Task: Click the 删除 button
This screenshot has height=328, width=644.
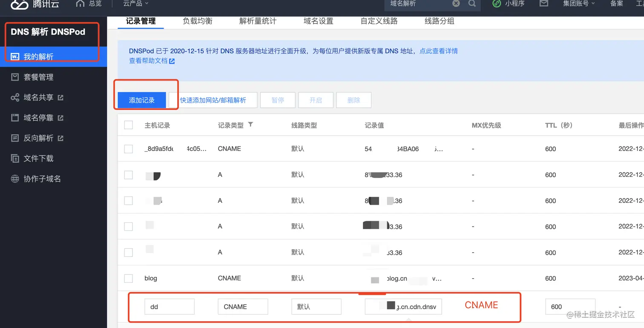Action: 354,100
